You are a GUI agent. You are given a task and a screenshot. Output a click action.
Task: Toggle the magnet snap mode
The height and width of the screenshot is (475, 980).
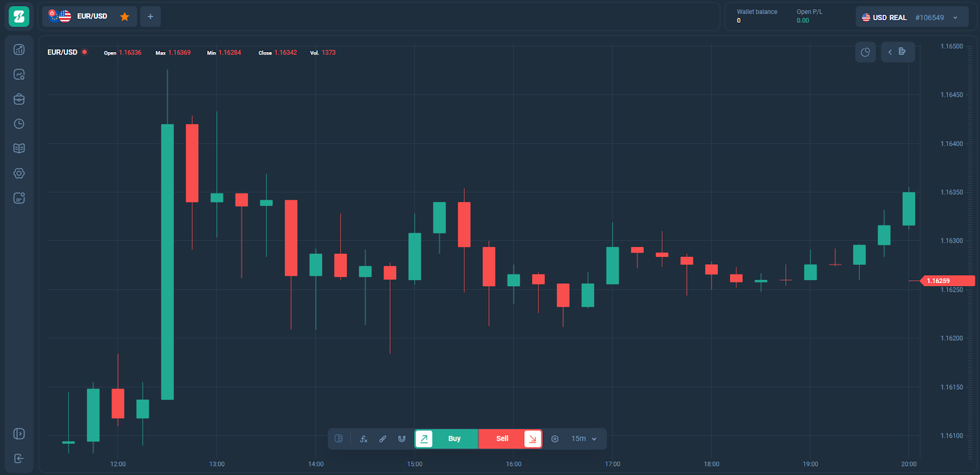click(402, 439)
